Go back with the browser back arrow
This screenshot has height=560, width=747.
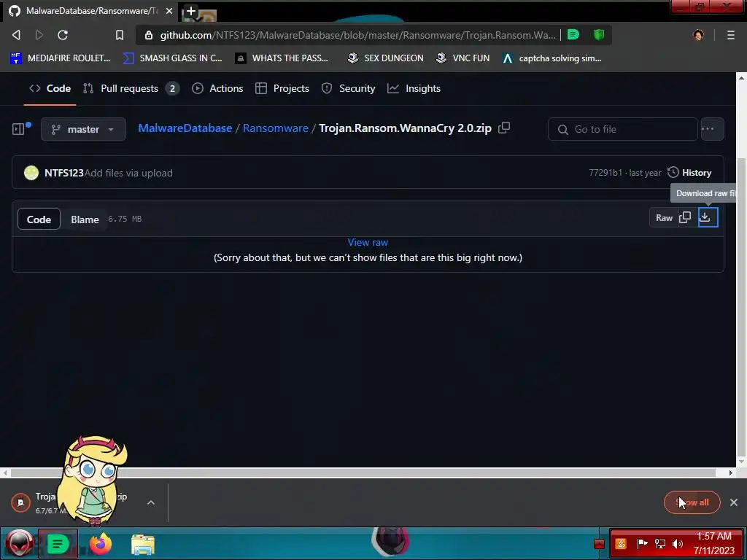[x=16, y=35]
